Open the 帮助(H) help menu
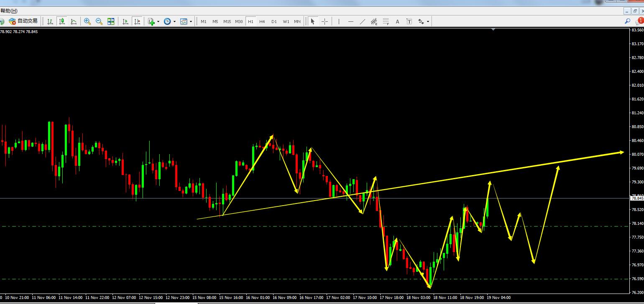 (x=9, y=11)
